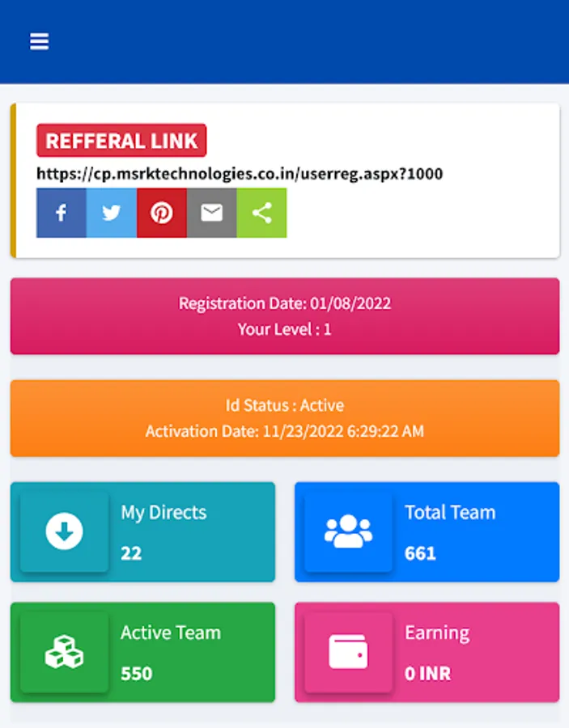Send referral link via email icon

click(212, 213)
